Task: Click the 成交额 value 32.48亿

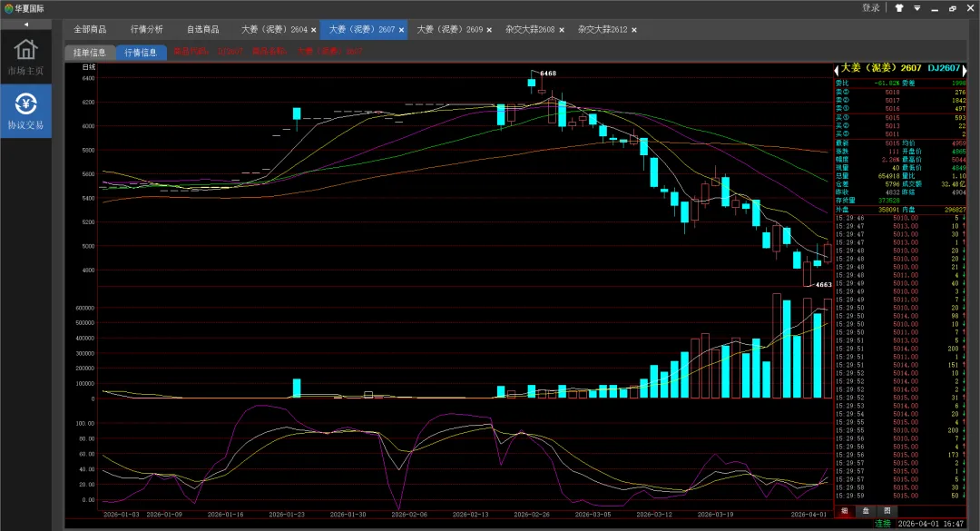Action: 954,184
